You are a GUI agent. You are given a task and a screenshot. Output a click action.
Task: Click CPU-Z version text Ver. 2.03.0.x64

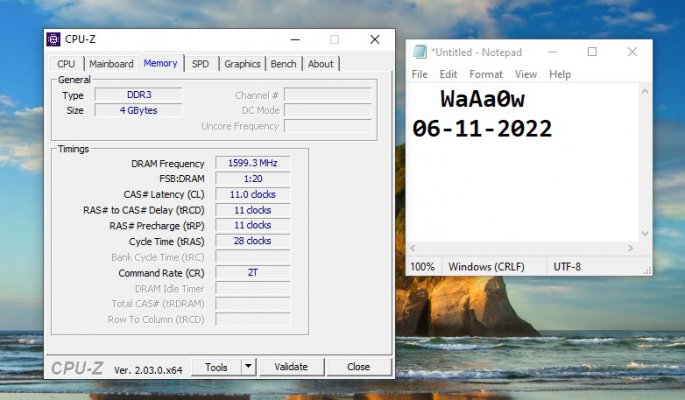click(x=148, y=370)
